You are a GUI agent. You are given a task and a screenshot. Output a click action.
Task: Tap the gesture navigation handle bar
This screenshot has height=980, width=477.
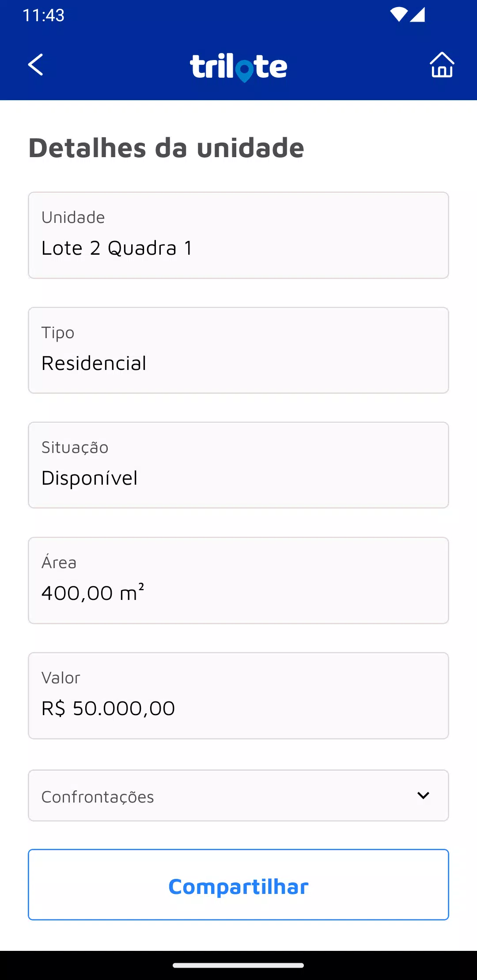(x=238, y=965)
